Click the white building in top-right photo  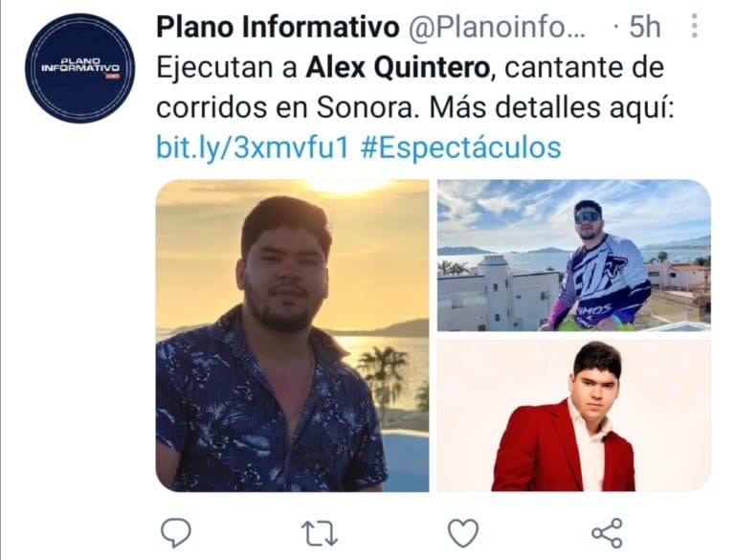click(500, 293)
